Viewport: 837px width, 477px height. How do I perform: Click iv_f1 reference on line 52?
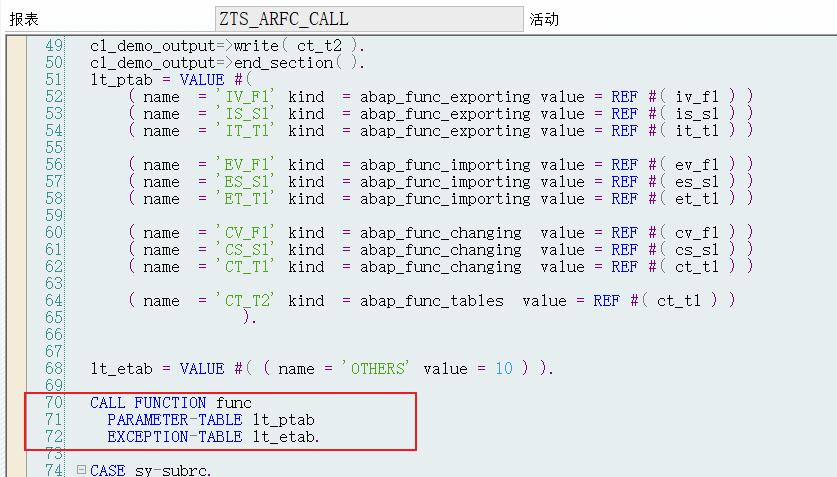tap(697, 97)
